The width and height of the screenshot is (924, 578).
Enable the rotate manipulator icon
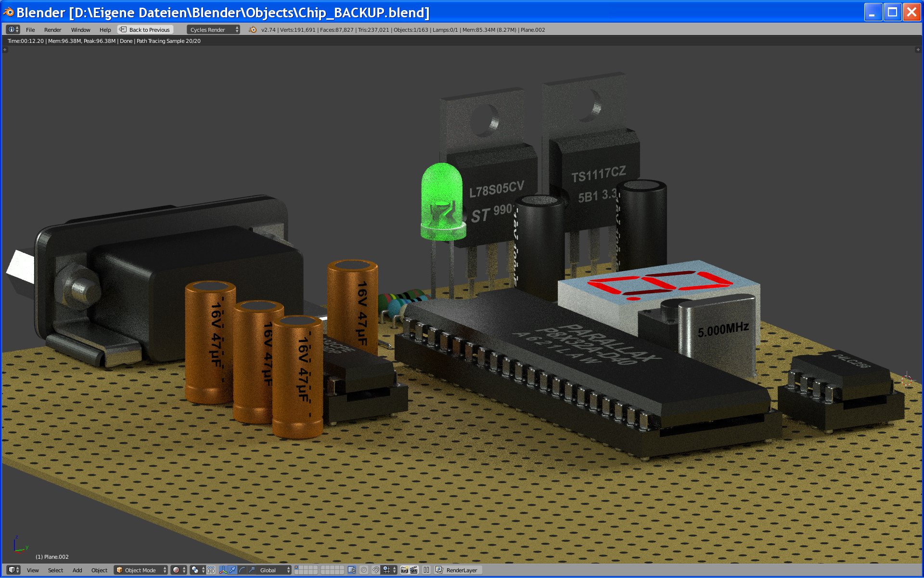click(242, 570)
